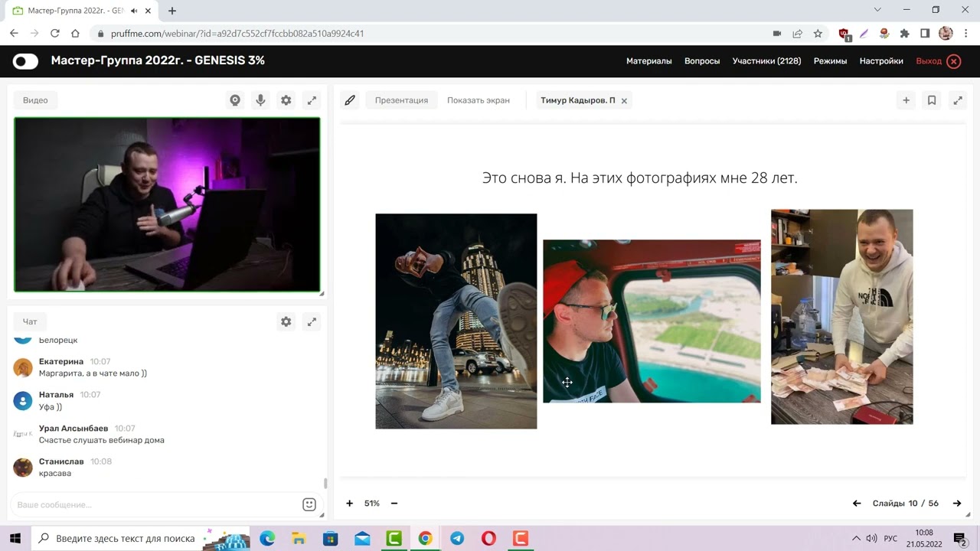Switch to Презентация tab
Viewport: 980px width, 551px height.
coord(401,100)
